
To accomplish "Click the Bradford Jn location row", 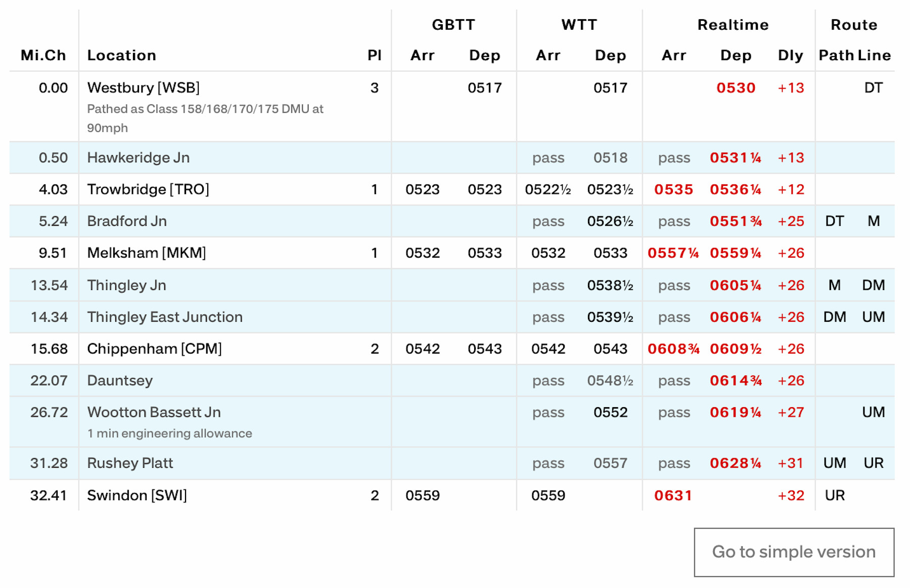I will coord(126,221).
